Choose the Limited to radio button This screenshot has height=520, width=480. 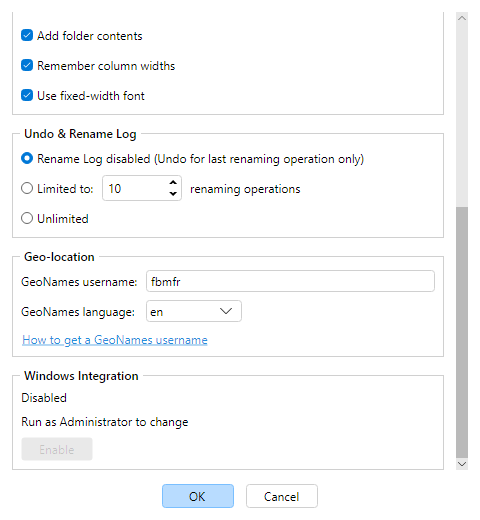[x=27, y=188]
